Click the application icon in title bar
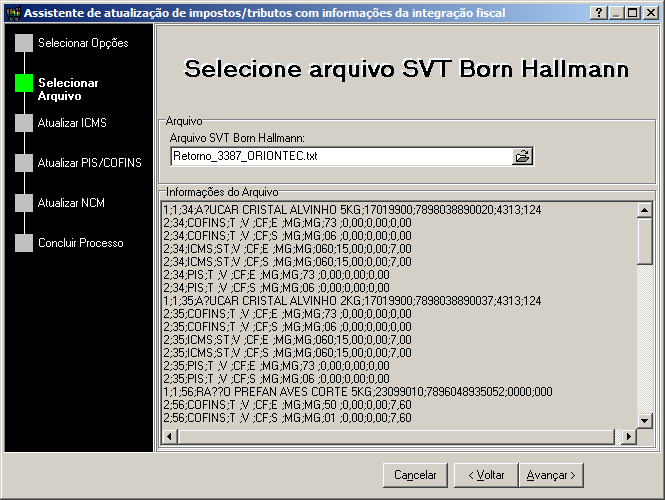Screen dimensions: 665x500 [11, 12]
